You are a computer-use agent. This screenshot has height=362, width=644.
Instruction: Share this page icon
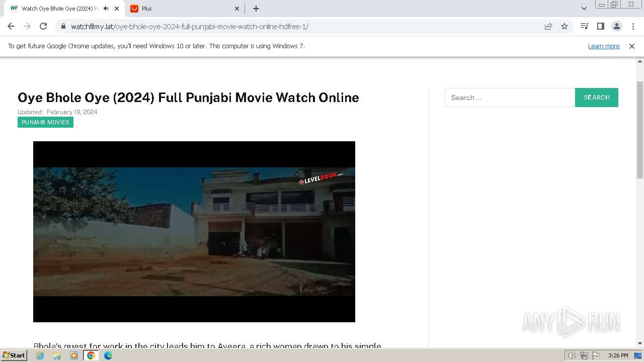coord(548,27)
